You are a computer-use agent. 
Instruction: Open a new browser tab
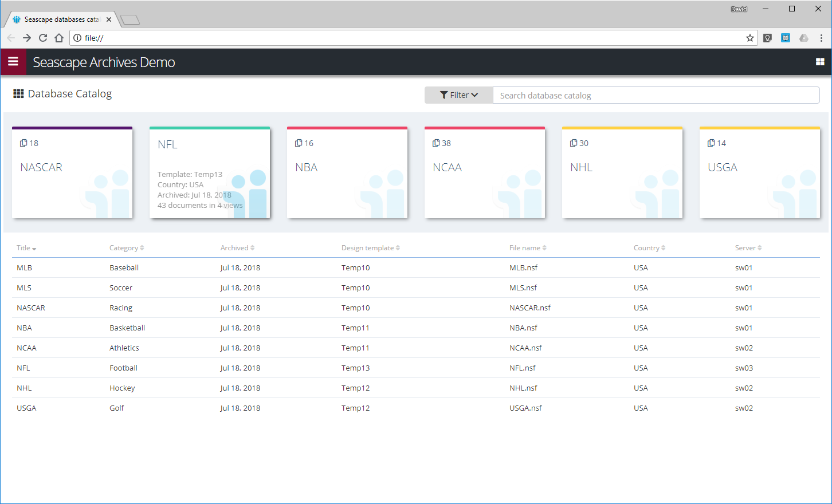(130, 20)
